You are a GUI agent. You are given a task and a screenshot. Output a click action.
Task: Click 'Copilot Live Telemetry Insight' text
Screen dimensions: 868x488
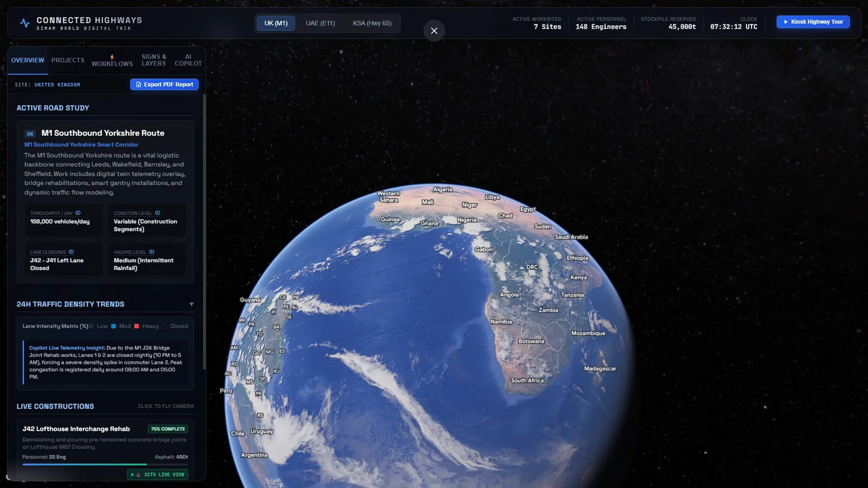67,348
